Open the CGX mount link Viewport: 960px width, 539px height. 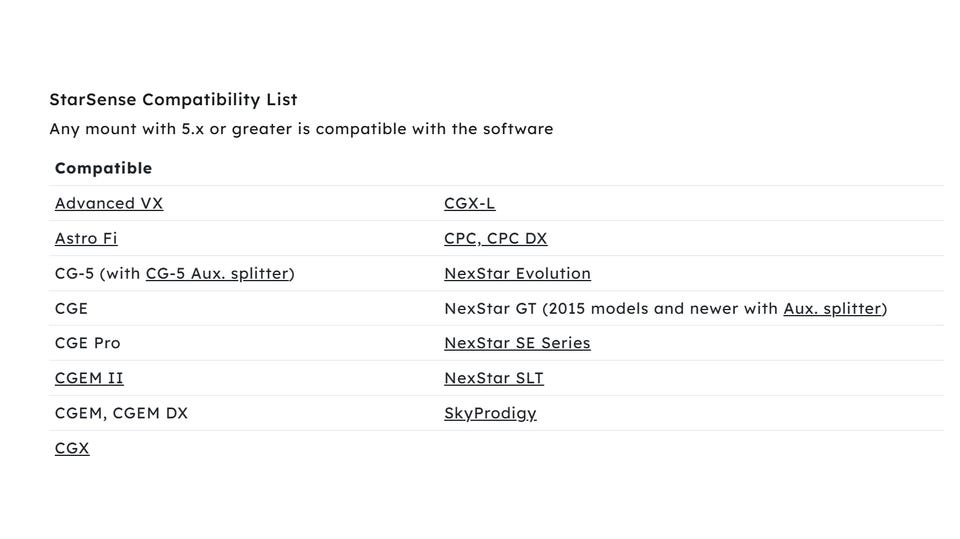[x=72, y=448]
